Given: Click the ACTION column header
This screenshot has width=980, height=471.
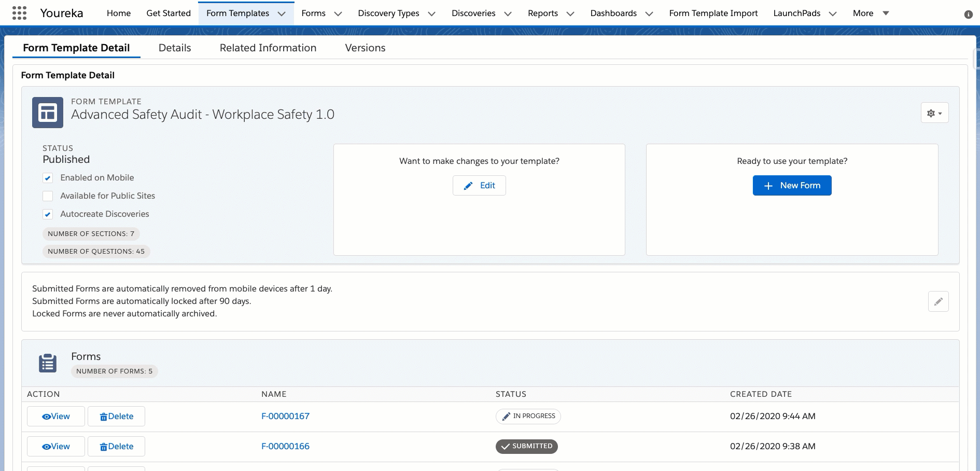Looking at the screenshot, I should click(44, 394).
